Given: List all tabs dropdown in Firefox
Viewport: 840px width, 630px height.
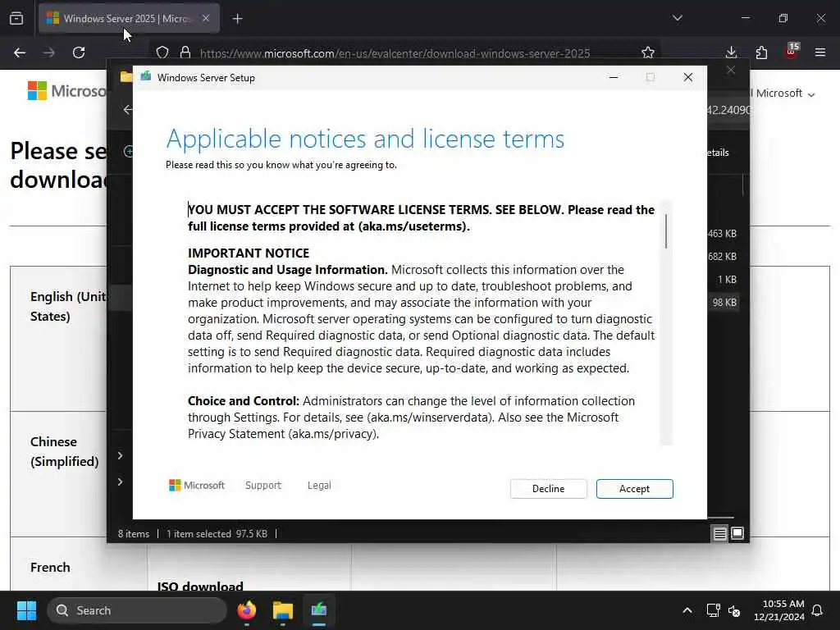Looking at the screenshot, I should (677, 18).
